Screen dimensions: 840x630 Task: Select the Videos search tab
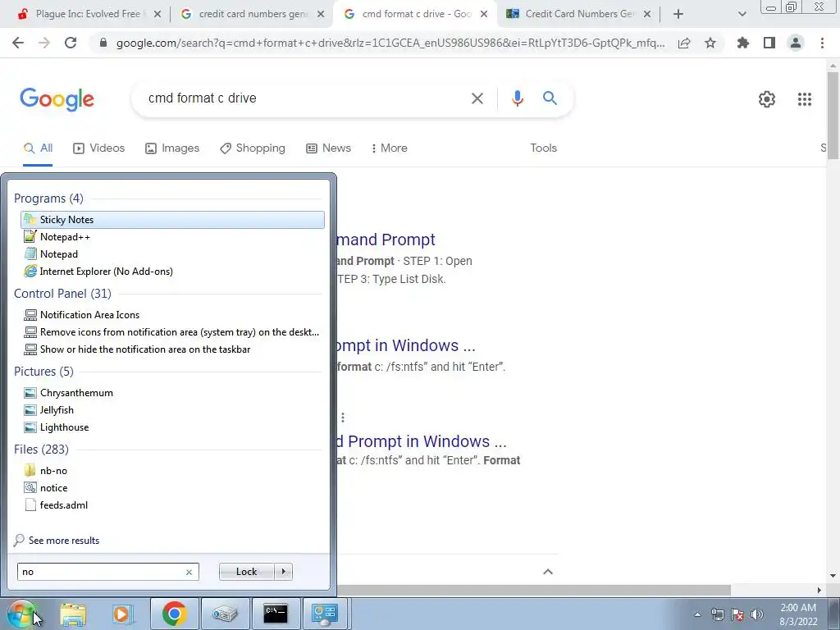[x=99, y=148]
